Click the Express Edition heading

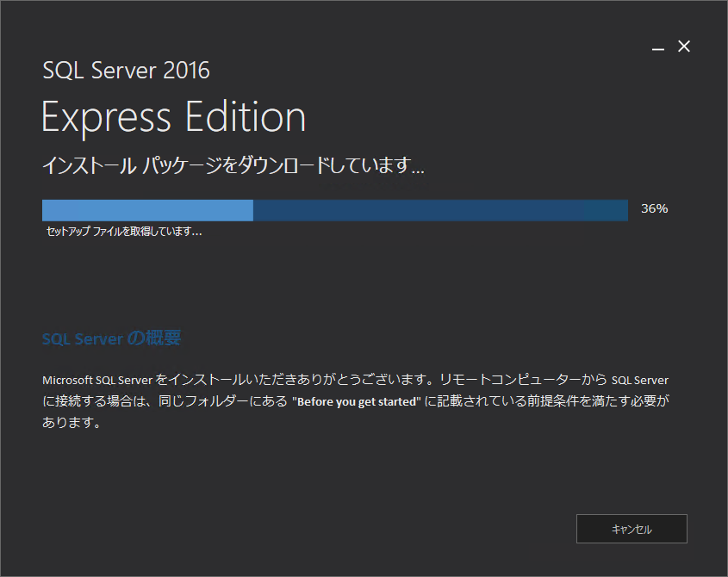click(173, 117)
